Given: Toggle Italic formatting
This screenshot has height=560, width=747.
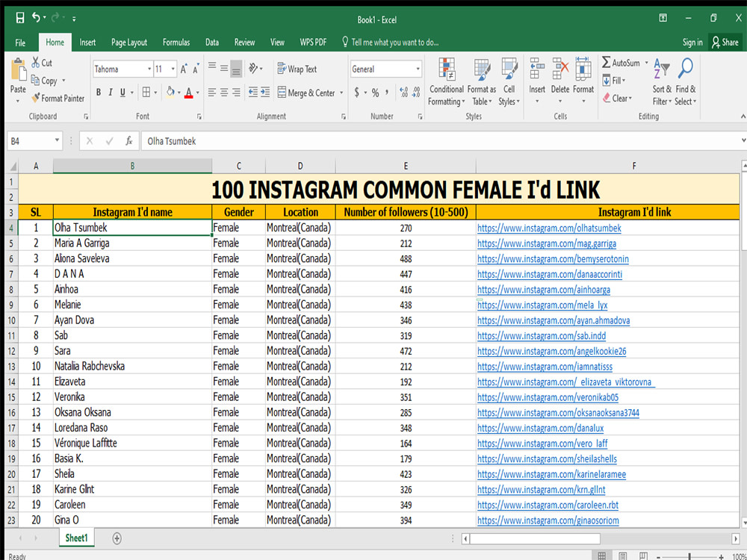Looking at the screenshot, I should (110, 93).
